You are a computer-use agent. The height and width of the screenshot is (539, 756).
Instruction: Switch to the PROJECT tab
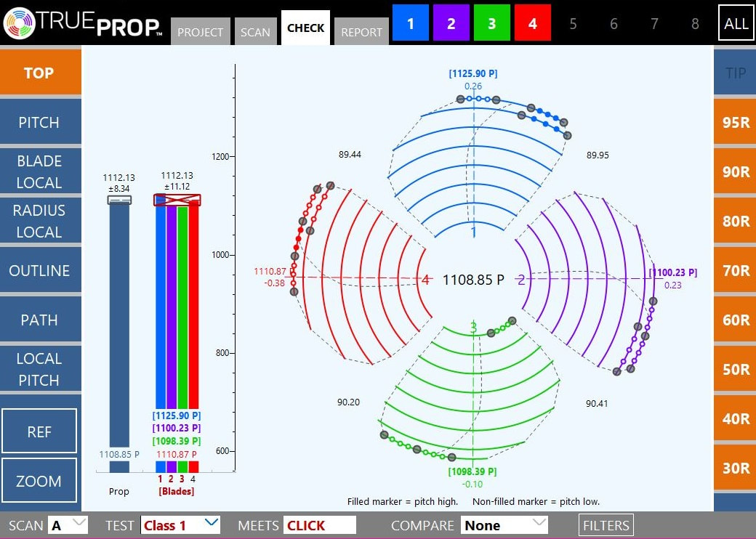[201, 32]
